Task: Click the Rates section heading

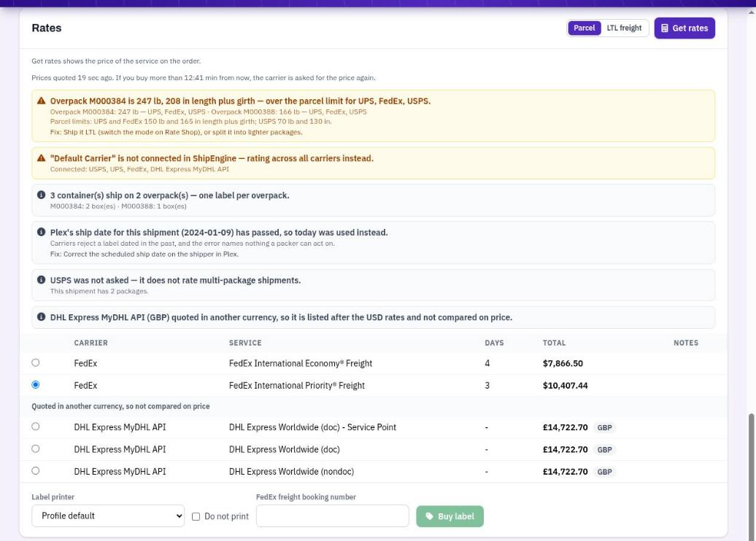Action: point(46,28)
